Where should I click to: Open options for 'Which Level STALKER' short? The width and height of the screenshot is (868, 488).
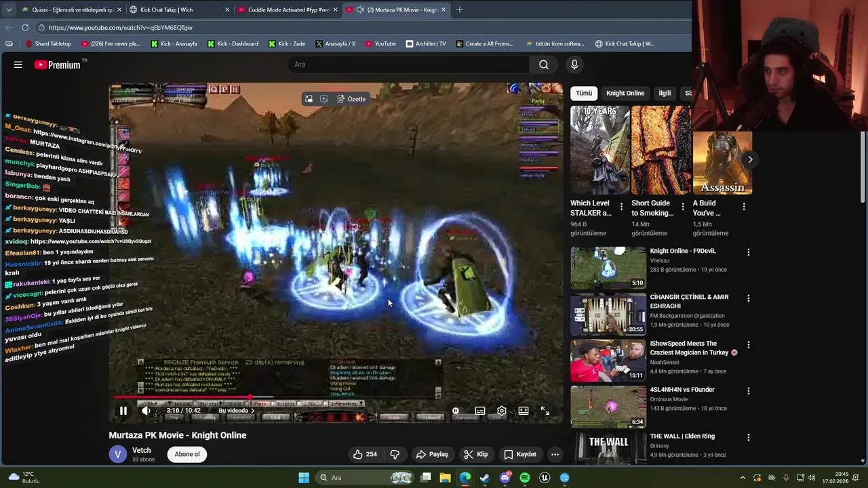621,207
